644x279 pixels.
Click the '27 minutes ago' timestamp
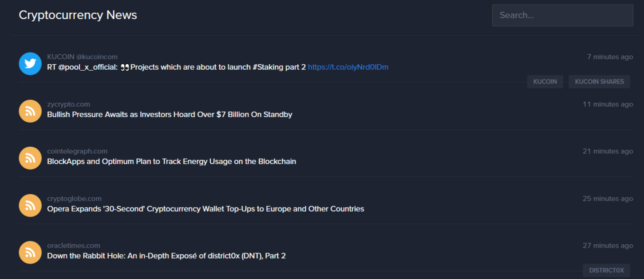pyautogui.click(x=608, y=246)
